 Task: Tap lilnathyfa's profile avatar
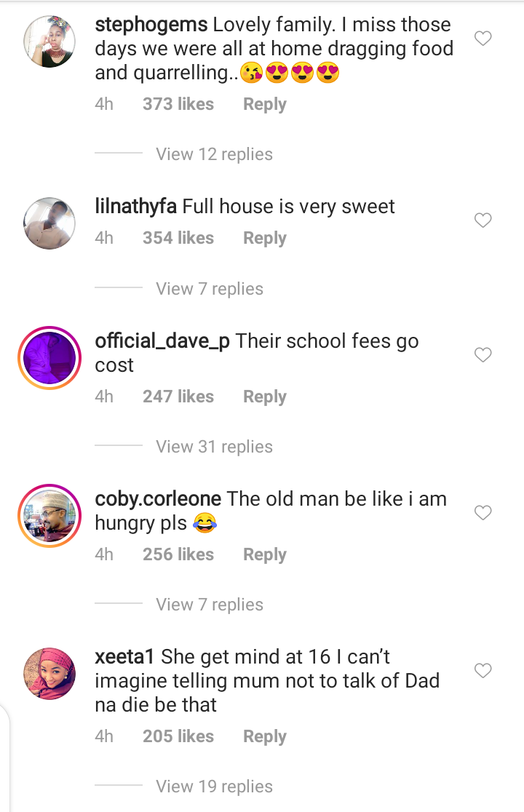[49, 223]
